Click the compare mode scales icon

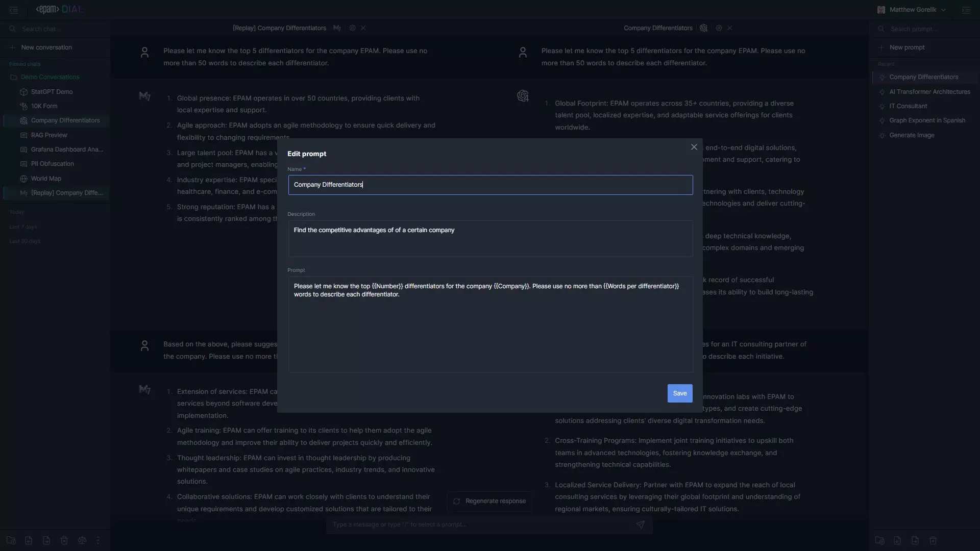[82, 540]
